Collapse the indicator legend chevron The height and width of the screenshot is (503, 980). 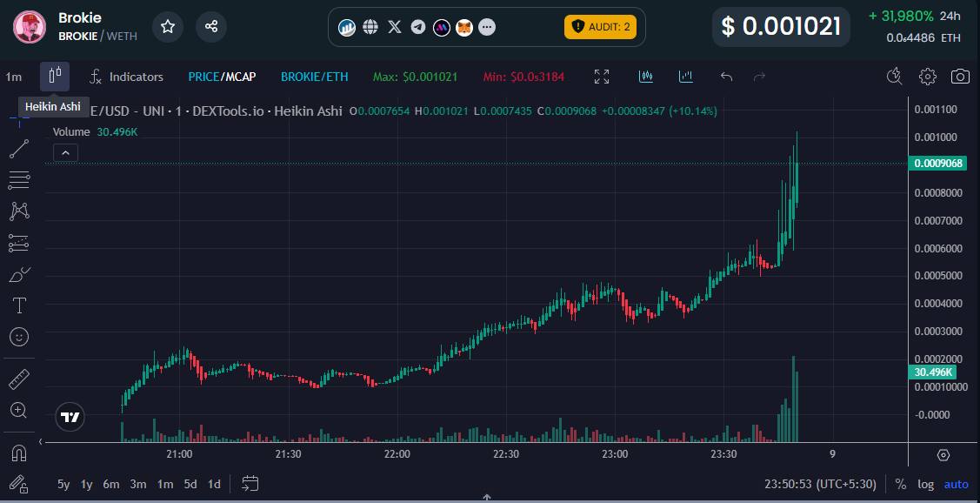pyautogui.click(x=65, y=152)
